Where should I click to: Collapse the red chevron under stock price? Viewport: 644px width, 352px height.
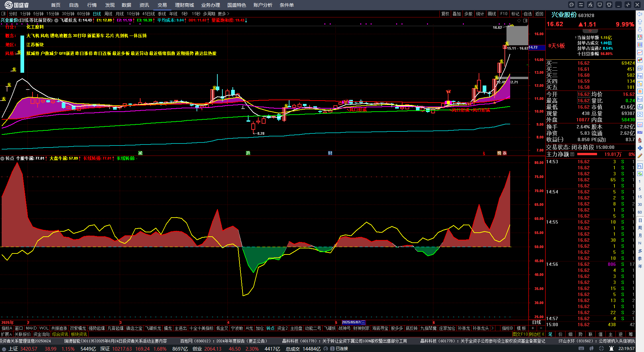coord(590,31)
